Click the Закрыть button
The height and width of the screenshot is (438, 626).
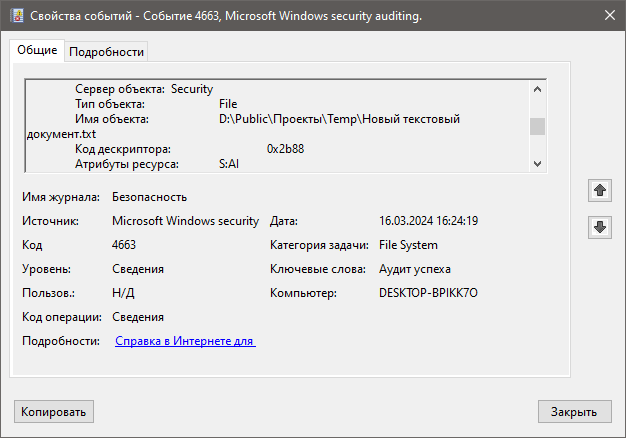(x=574, y=412)
